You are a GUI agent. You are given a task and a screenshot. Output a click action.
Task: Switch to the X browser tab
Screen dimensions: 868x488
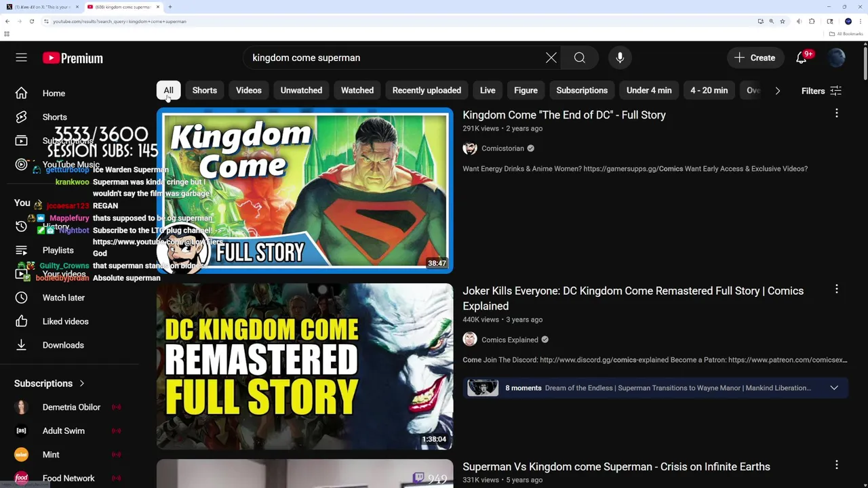tap(41, 7)
